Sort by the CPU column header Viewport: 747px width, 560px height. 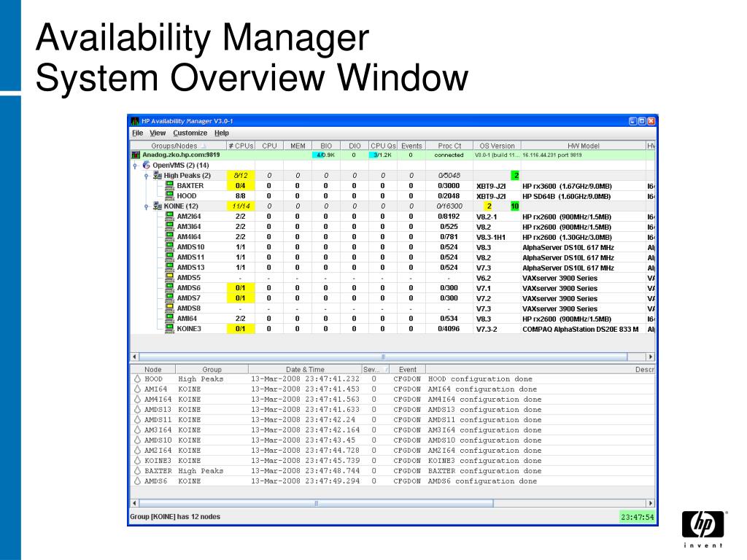pos(269,146)
